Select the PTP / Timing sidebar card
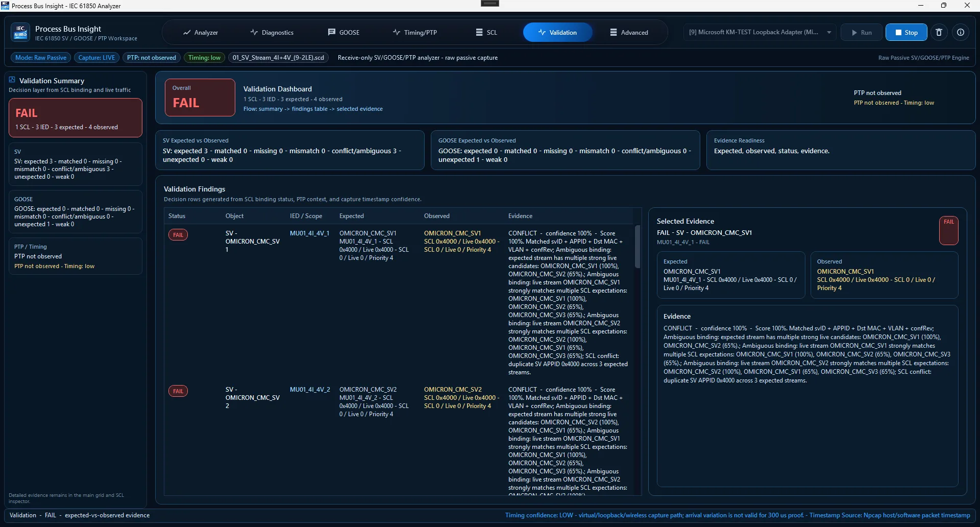The image size is (980, 527). point(76,256)
